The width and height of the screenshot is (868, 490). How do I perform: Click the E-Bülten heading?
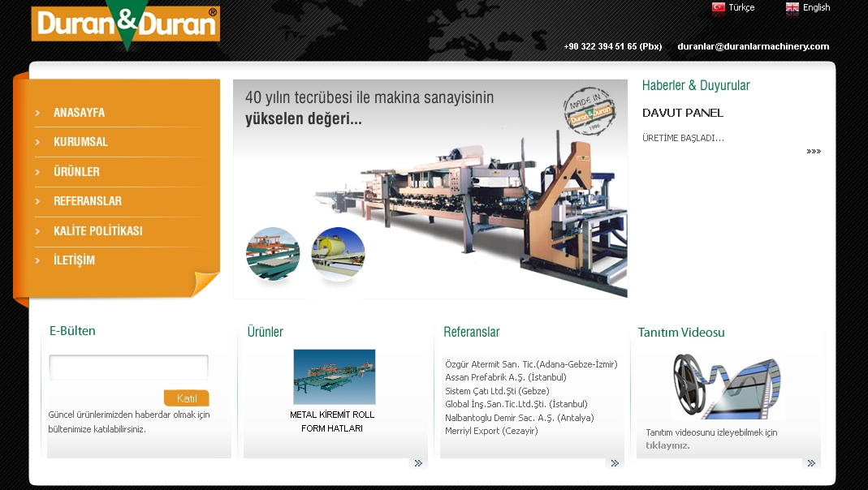(x=72, y=331)
